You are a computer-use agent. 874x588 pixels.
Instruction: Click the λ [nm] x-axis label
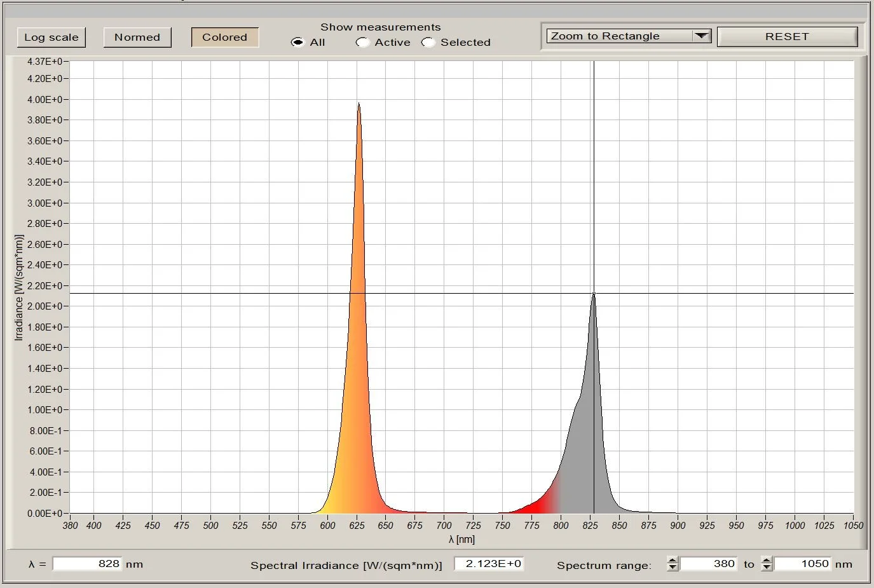point(461,539)
